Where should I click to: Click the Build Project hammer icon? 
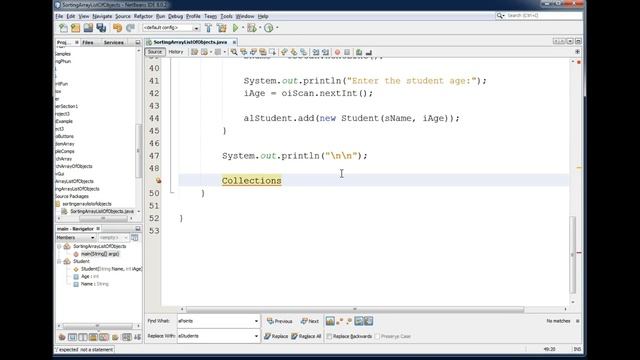(x=209, y=28)
